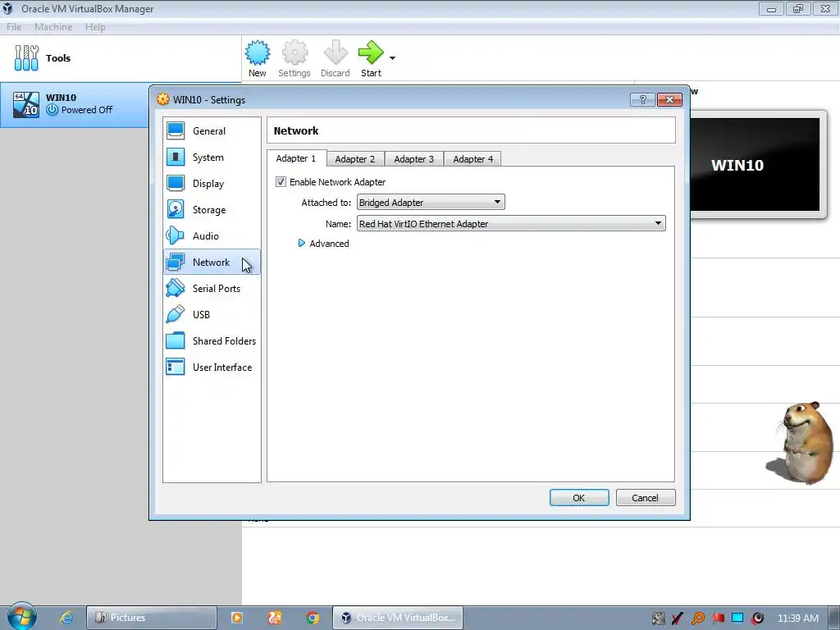
Task: Open the Start button dropdown arrow
Action: coord(392,58)
